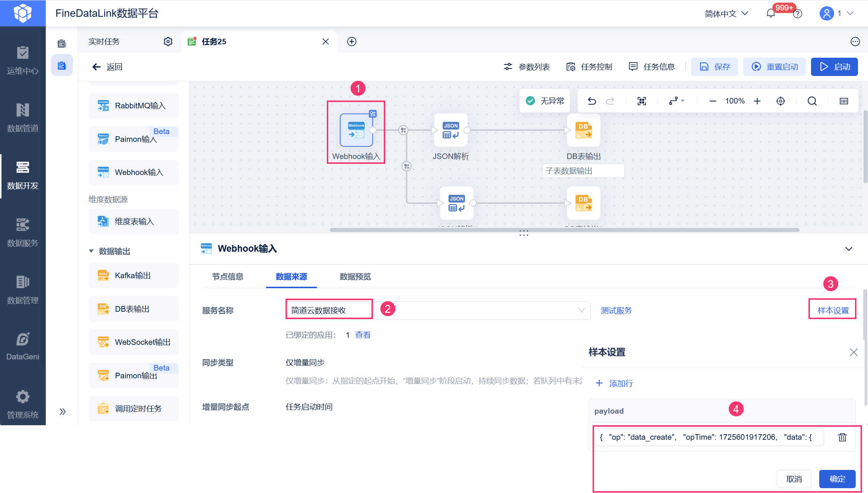Open the connection line style dropdown
The image size is (868, 493).
[x=676, y=101]
